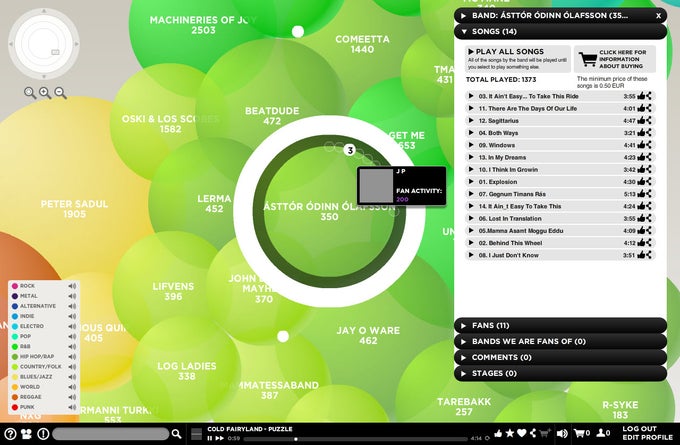Open the shopping cart showing 0 items
The width and height of the screenshot is (680, 445).
[582, 433]
